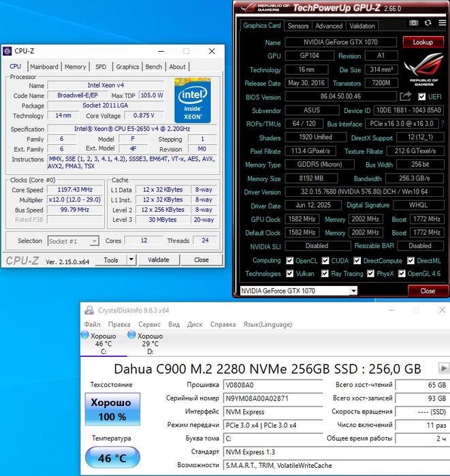450x476 pixels.
Task: Toggle the OpenCL checkbox
Action: (x=290, y=260)
